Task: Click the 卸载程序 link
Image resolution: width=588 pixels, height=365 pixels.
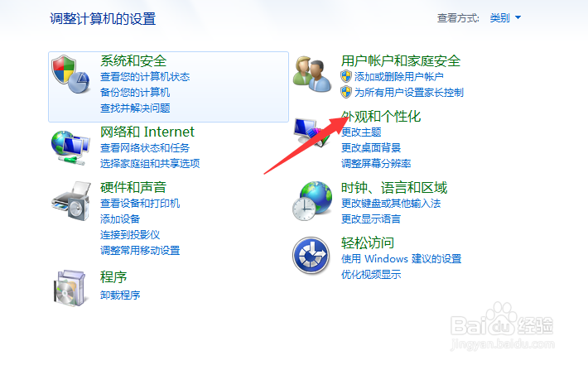Action: 120,295
